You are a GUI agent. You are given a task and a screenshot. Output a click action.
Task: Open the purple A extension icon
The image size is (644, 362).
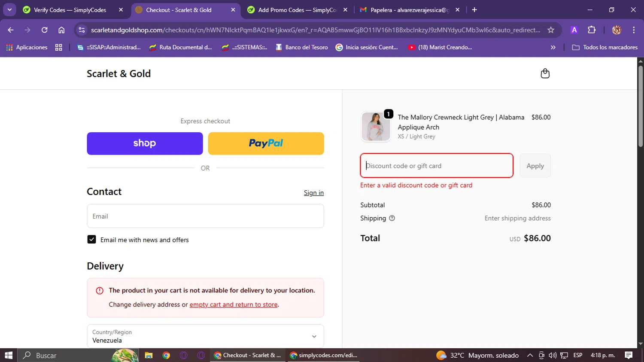pos(574,30)
